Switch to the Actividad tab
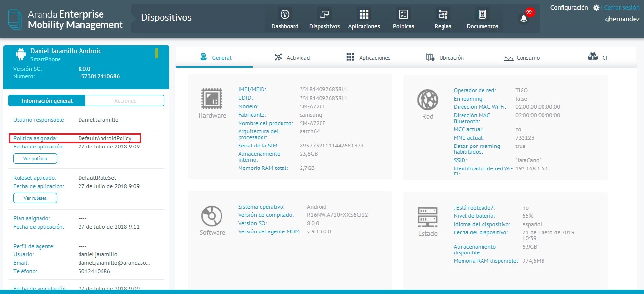Image resolution: width=644 pixels, height=294 pixels. [292, 58]
